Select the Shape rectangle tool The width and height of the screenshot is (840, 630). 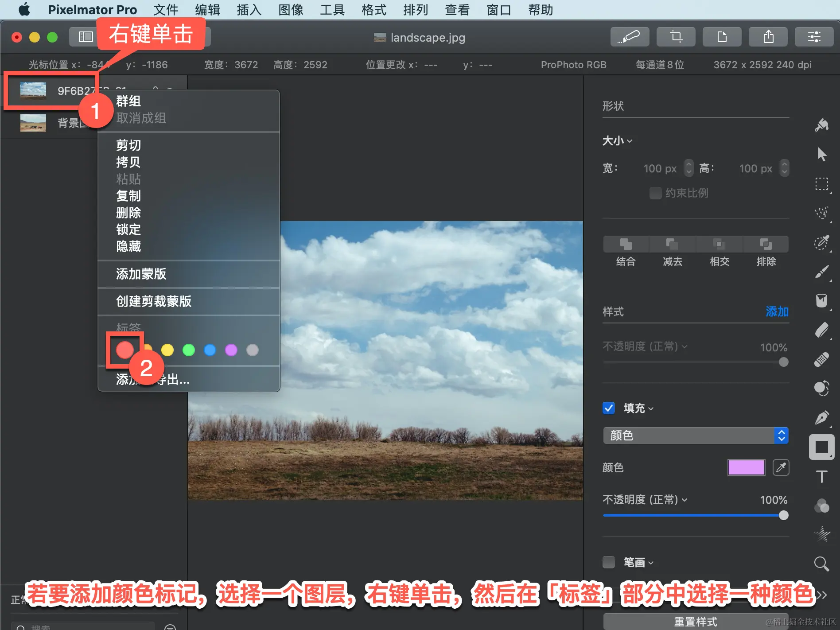point(822,447)
